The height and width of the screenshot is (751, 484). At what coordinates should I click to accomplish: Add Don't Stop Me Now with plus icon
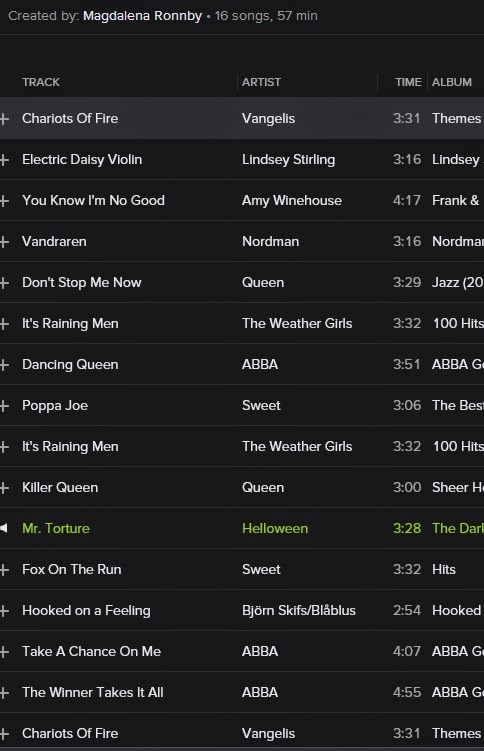tap(4, 283)
